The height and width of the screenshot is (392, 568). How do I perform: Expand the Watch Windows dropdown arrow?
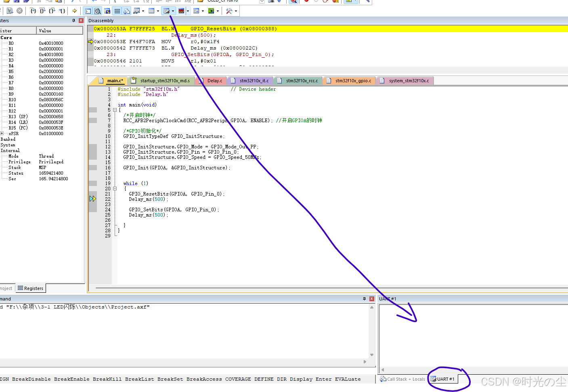point(143,11)
